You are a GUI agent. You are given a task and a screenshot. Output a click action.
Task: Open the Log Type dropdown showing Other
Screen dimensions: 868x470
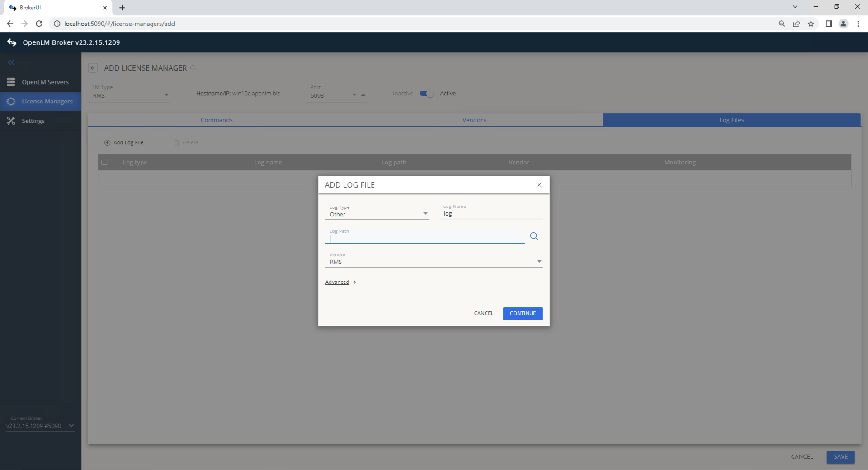click(x=425, y=213)
